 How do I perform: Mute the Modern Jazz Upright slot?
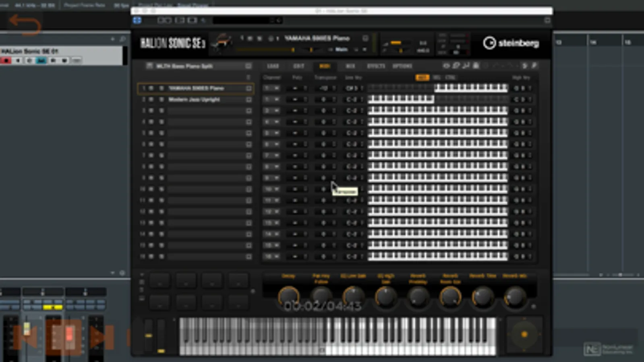(x=151, y=99)
